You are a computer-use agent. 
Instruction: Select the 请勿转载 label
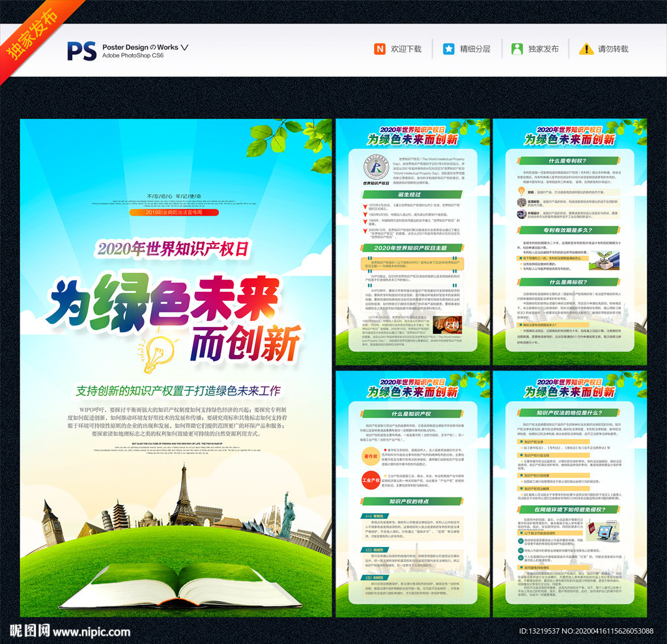(613, 49)
